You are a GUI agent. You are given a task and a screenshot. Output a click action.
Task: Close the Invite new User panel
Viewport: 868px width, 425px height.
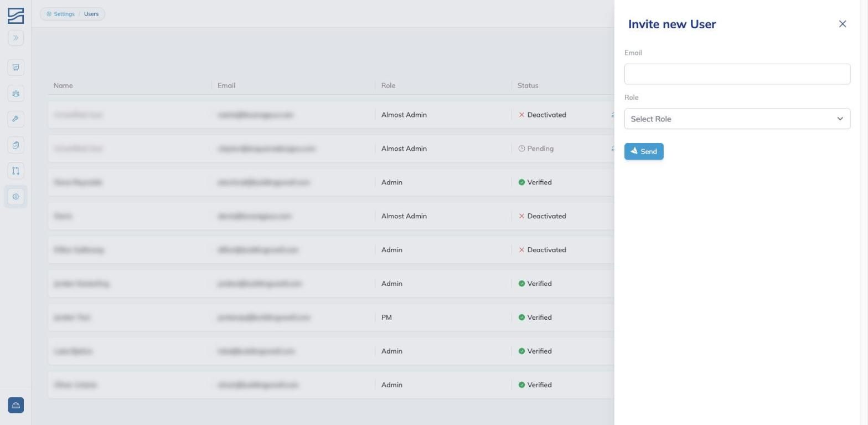[843, 24]
